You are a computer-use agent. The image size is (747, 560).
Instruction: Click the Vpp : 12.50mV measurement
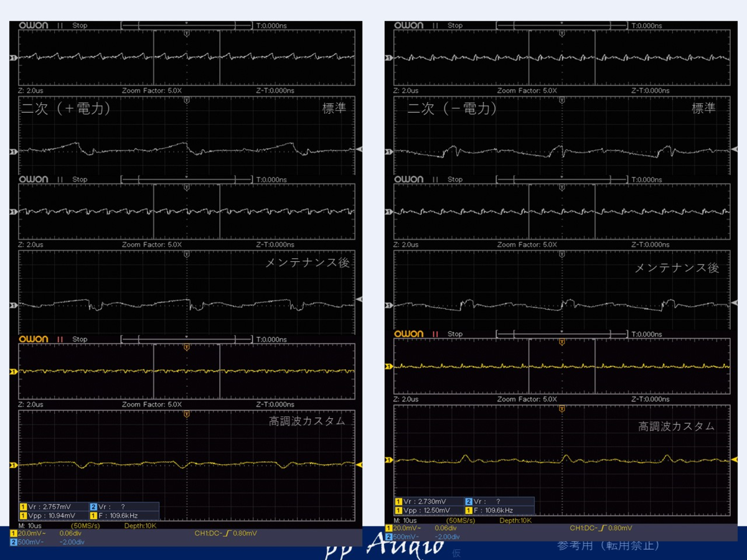[428, 510]
